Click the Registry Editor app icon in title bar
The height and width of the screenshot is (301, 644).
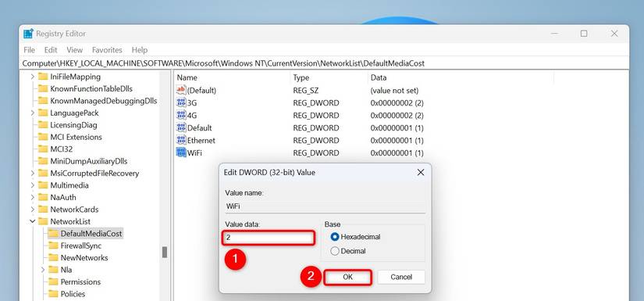[x=28, y=34]
